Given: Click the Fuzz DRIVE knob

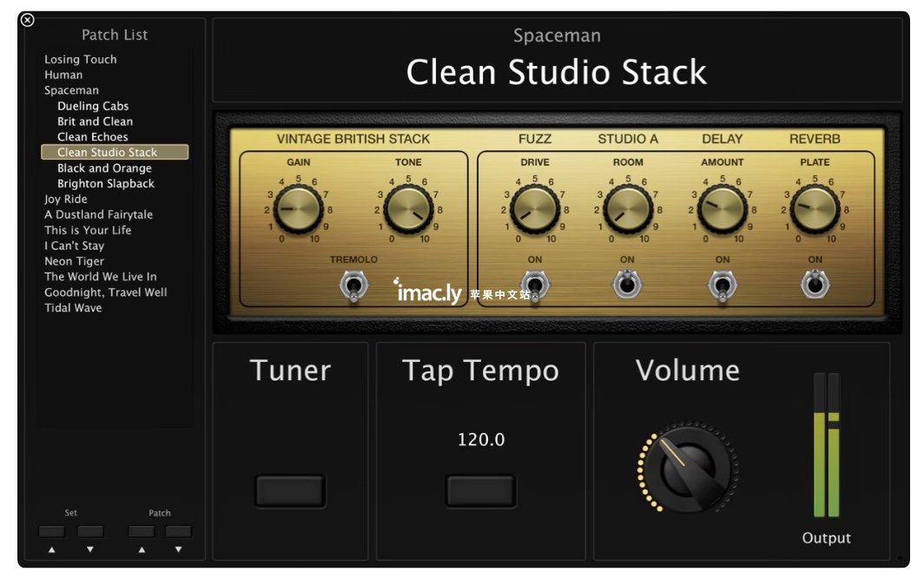Looking at the screenshot, I should click(x=534, y=209).
